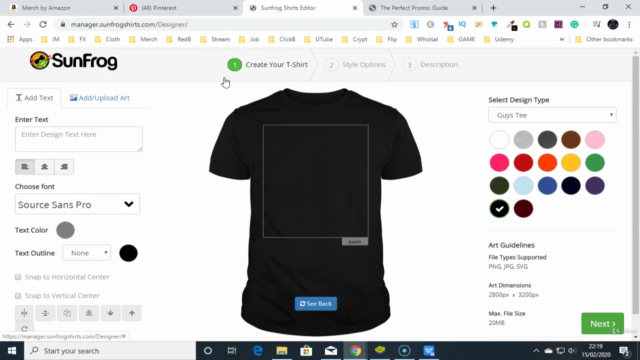Select the royal blue shirt color

pos(547,186)
